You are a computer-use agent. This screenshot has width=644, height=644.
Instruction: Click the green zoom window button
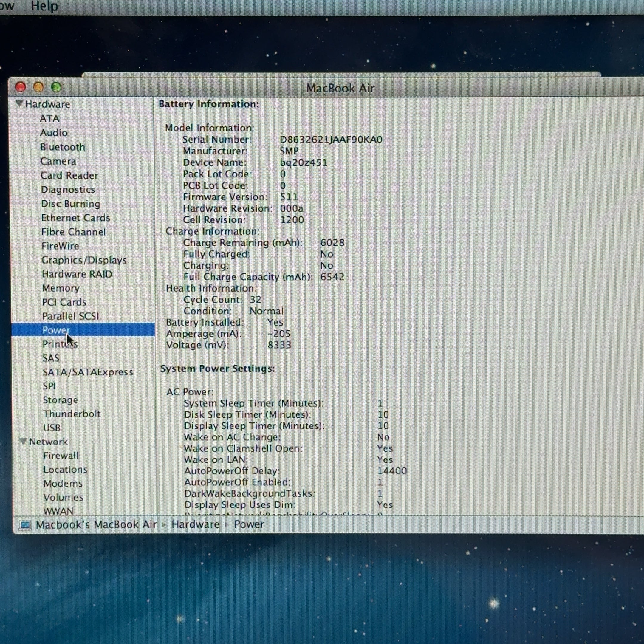56,87
